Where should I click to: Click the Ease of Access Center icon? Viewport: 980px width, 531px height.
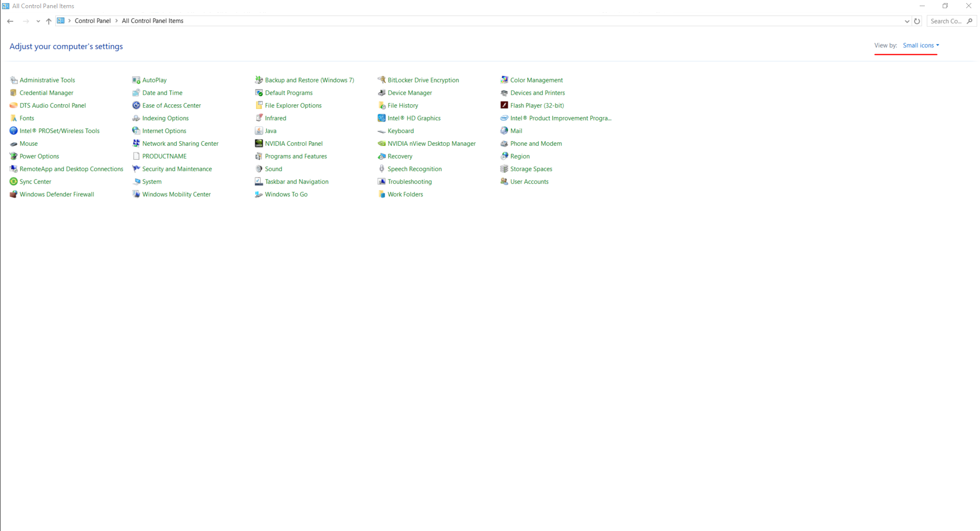point(136,106)
